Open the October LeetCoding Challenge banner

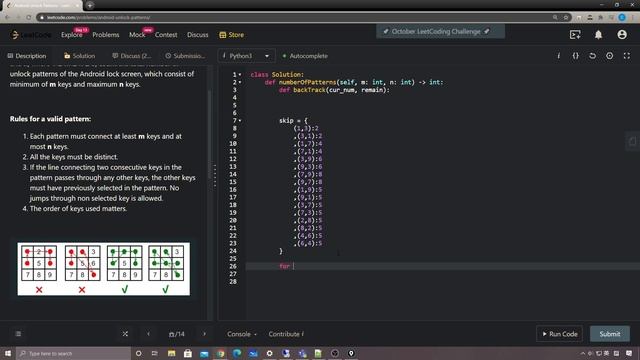point(440,31)
